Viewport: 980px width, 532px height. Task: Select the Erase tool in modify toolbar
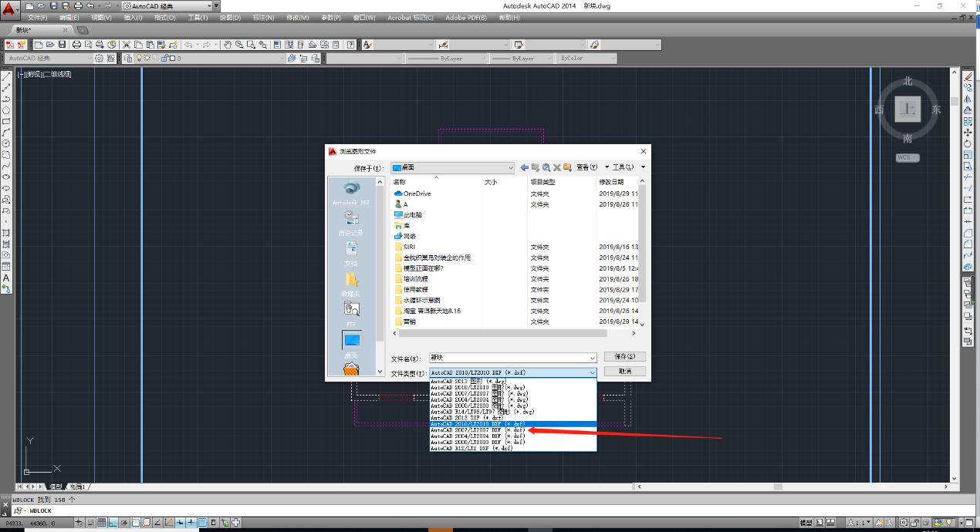tap(968, 77)
